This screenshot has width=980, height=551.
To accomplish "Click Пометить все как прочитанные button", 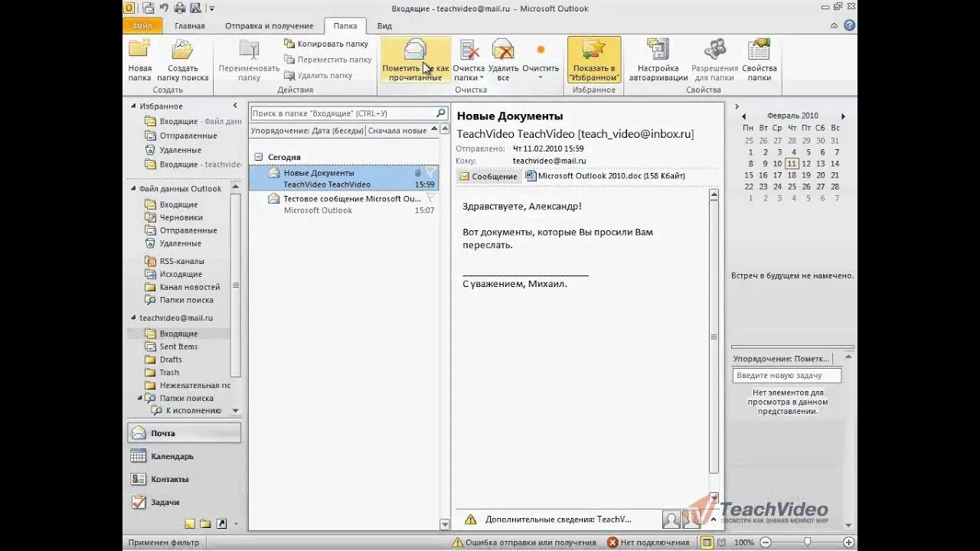I will pos(415,60).
